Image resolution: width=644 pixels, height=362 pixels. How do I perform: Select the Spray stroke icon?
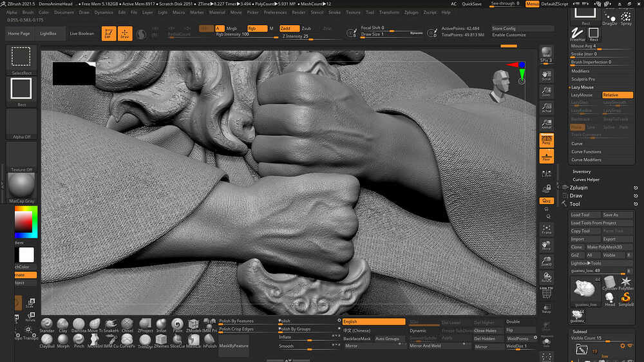[626, 19]
